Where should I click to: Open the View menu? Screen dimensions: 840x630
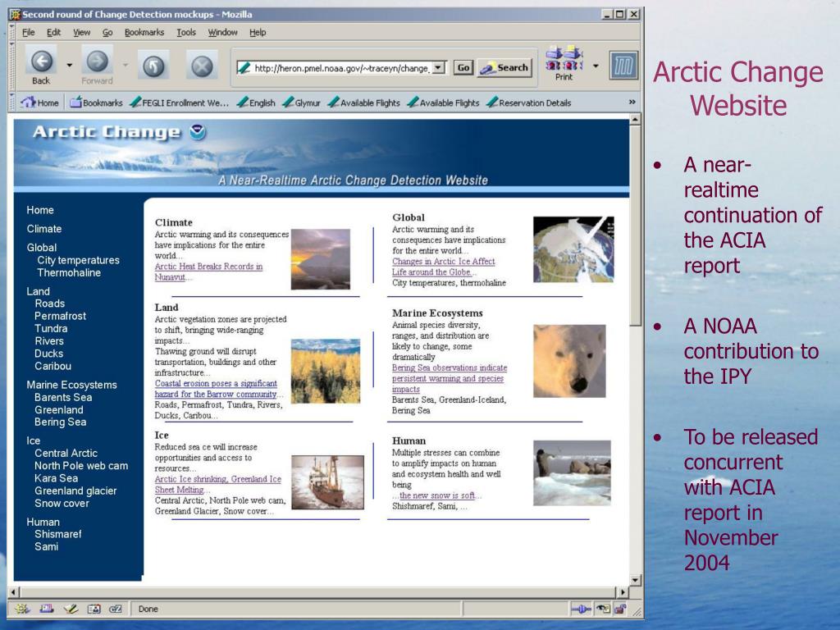[81, 32]
